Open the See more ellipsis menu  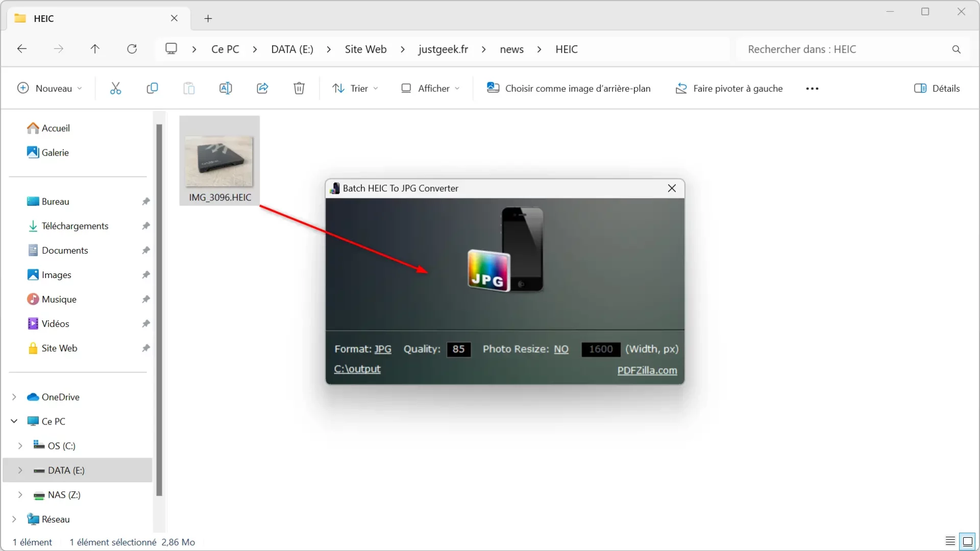click(x=812, y=89)
